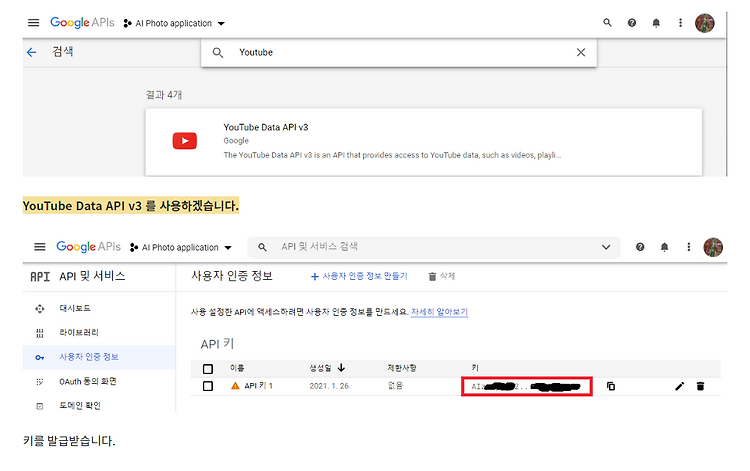Open notifications bell in credentials page header
Image resolution: width=750 pixels, height=471 pixels.
664,247
